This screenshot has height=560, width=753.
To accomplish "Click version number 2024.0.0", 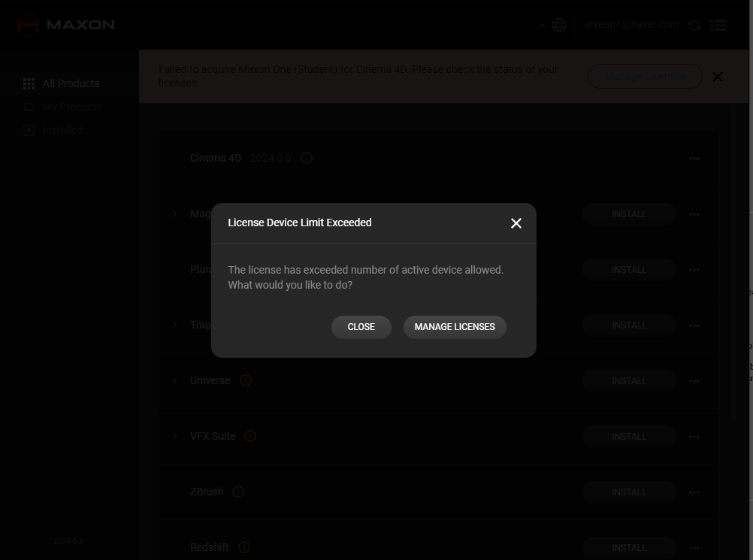I will point(271,158).
